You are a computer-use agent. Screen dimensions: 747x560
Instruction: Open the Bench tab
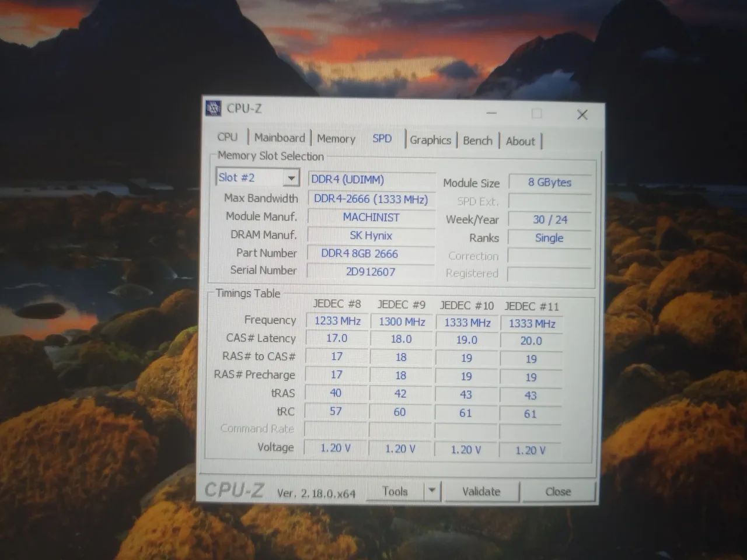coord(477,141)
